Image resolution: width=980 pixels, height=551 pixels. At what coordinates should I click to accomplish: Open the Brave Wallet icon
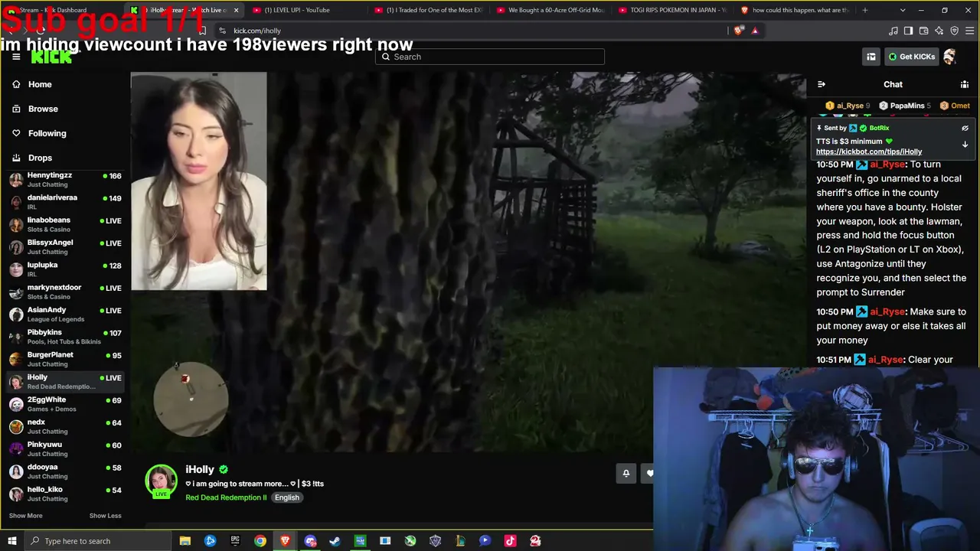pyautogui.click(x=923, y=31)
